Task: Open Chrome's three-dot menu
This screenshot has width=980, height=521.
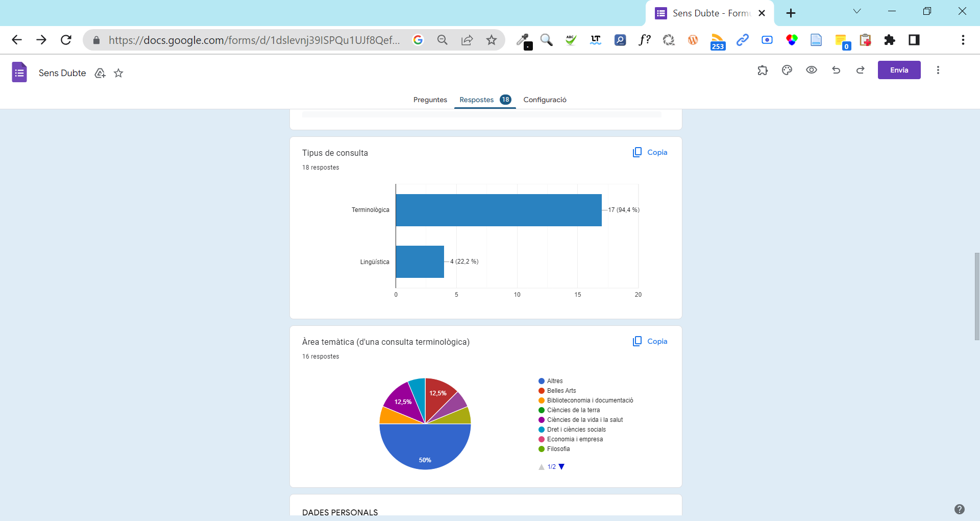Action: point(963,40)
